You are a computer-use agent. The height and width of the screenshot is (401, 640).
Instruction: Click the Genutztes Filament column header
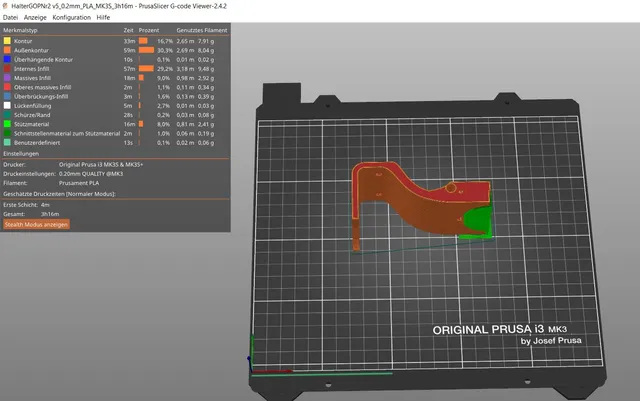202,30
